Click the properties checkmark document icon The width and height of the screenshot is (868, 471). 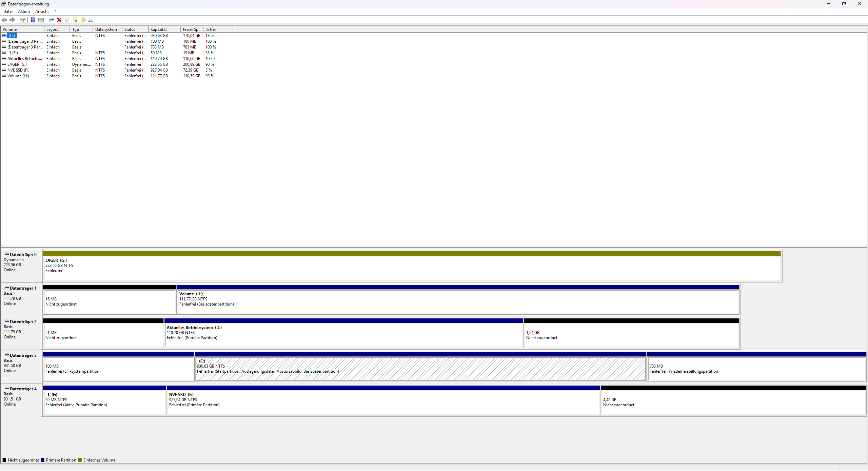pyautogui.click(x=67, y=20)
